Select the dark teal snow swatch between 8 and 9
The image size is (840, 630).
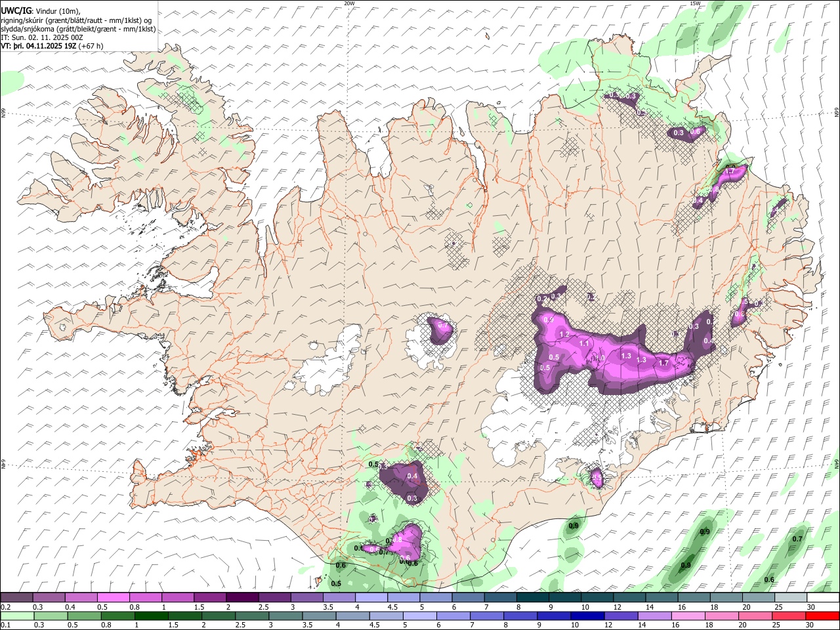(532, 597)
